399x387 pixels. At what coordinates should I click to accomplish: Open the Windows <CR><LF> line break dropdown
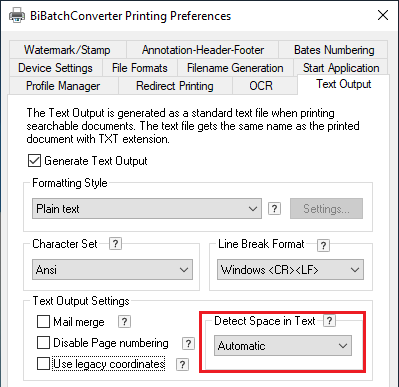(290, 270)
